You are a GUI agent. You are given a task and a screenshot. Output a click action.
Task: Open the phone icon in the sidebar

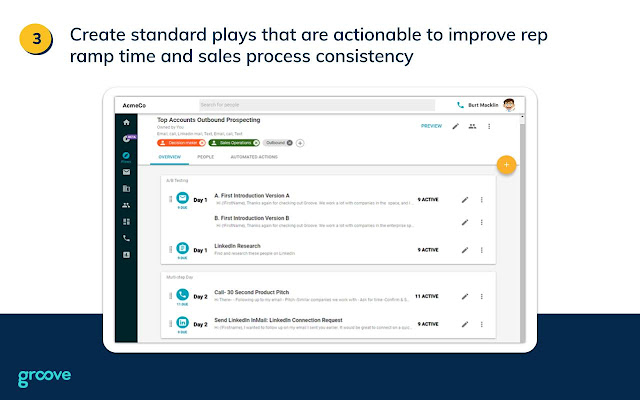coord(127,238)
